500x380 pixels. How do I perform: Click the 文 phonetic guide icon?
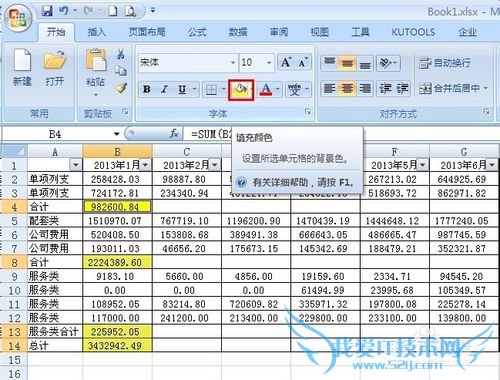pyautogui.click(x=294, y=89)
